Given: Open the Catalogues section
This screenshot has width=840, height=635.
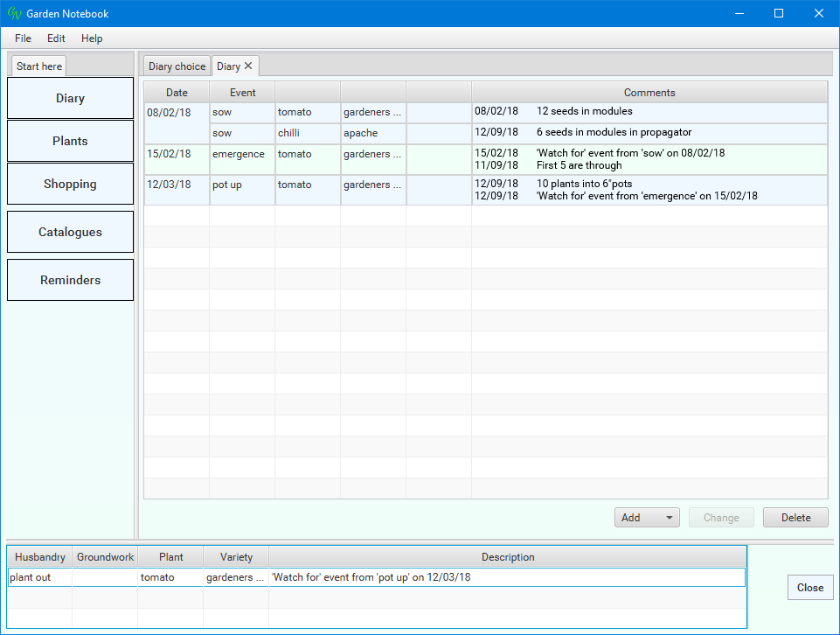Looking at the screenshot, I should point(70,232).
